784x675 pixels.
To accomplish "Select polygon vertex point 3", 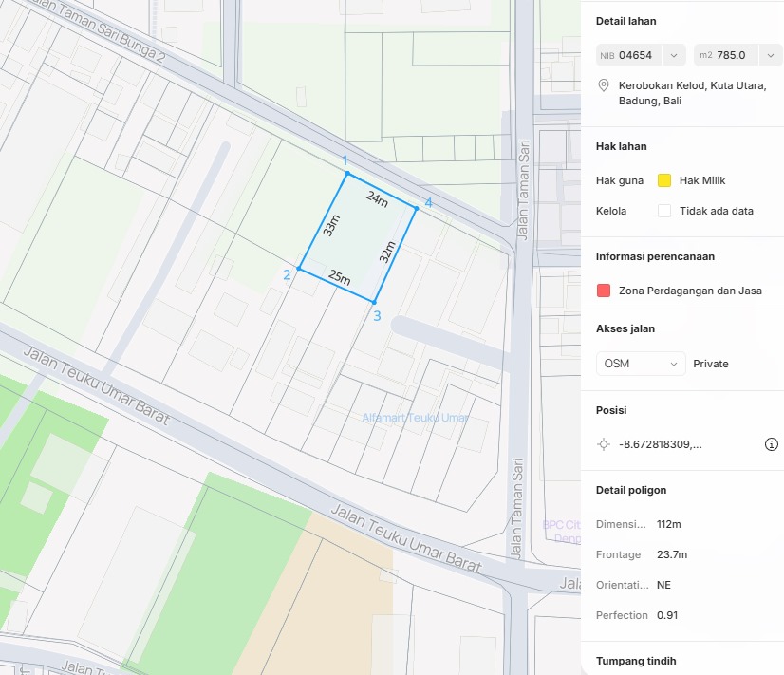I will point(373,302).
